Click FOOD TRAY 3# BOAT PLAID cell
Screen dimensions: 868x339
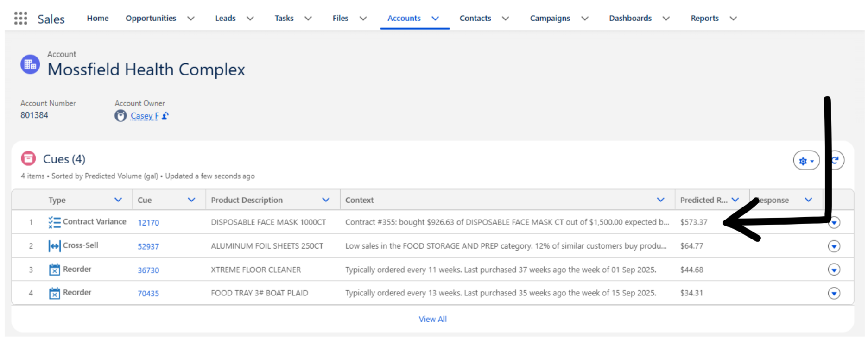pyautogui.click(x=260, y=293)
